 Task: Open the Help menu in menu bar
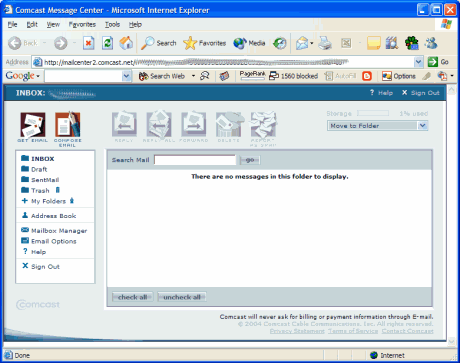[135, 24]
